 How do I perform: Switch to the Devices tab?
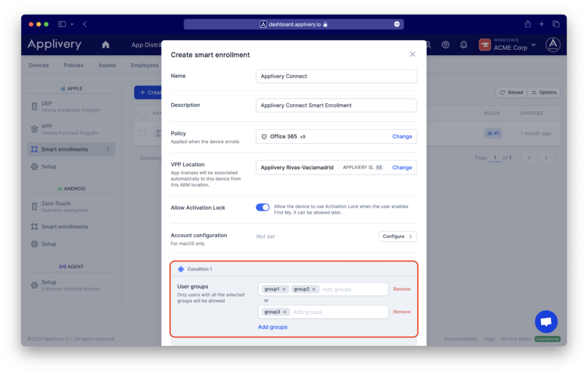tap(38, 65)
